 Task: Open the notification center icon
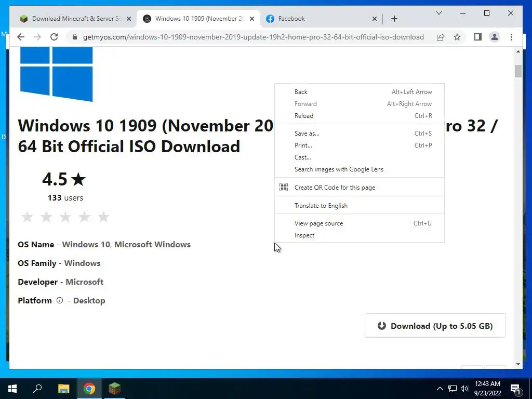click(x=516, y=389)
